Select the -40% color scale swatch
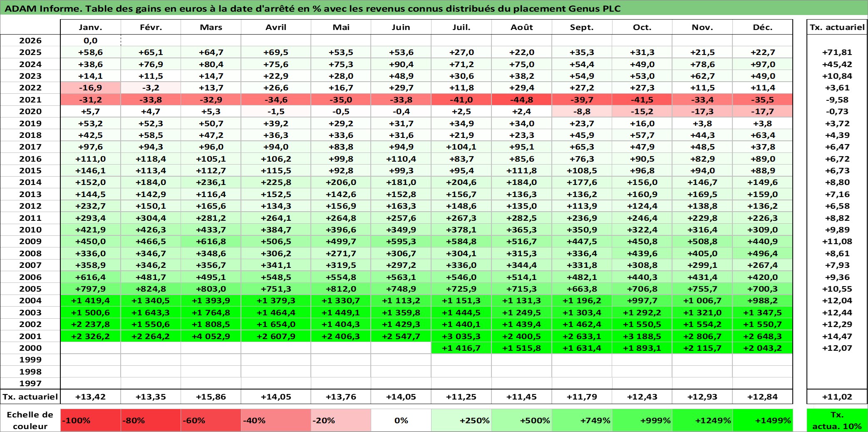This screenshot has width=868, height=432. click(276, 420)
